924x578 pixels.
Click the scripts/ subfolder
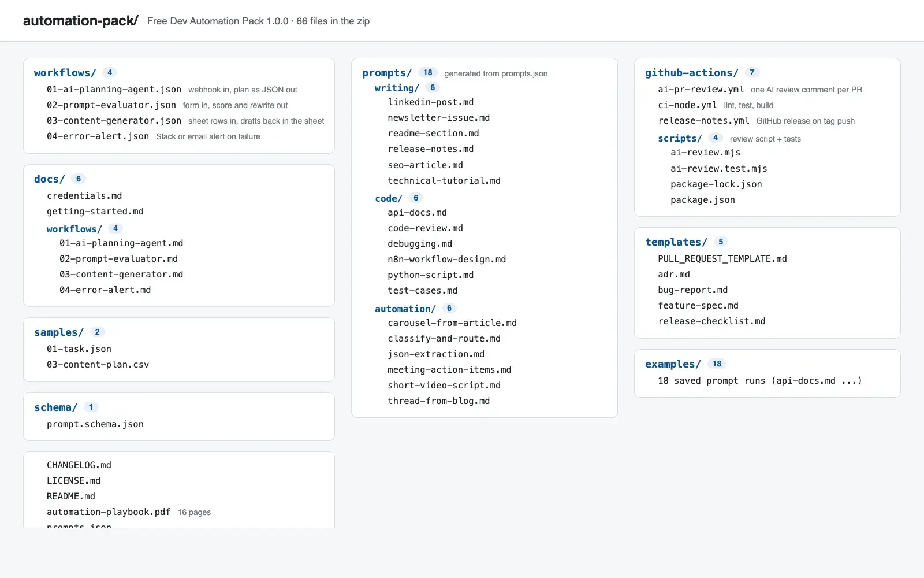[680, 138]
